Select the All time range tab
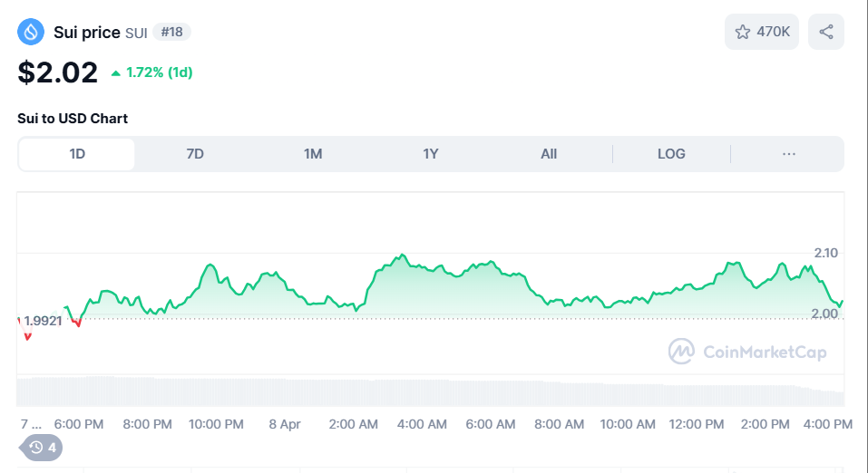 pos(549,154)
